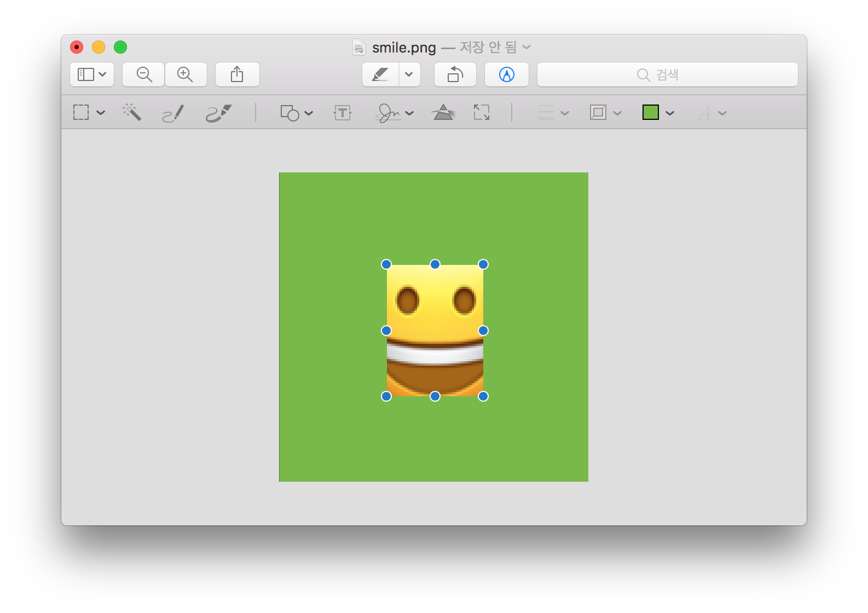Click the top-right selection handle
The height and width of the screenshot is (613, 868).
(x=483, y=264)
